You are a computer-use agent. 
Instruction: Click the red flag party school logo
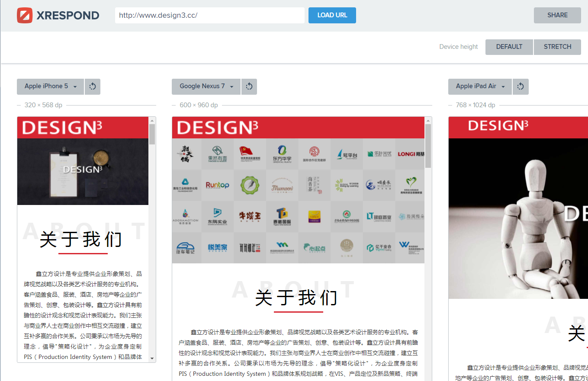pos(250,154)
